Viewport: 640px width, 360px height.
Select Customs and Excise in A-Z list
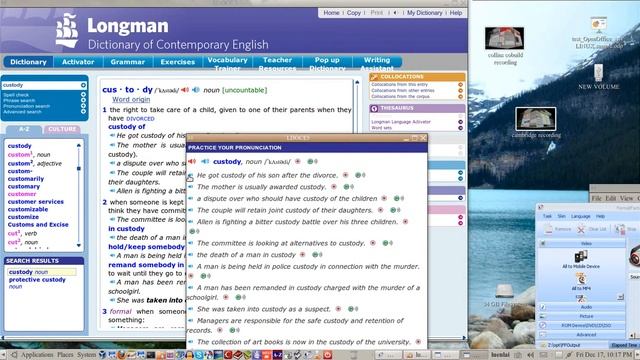tap(38, 225)
